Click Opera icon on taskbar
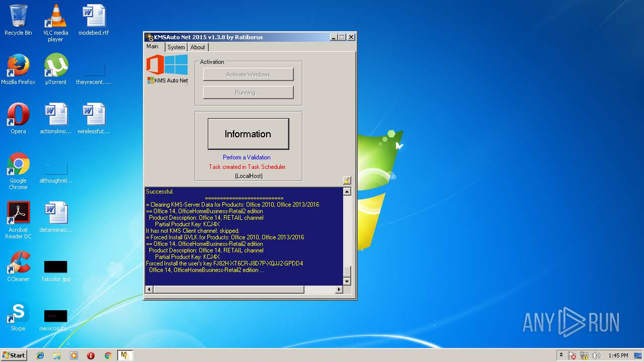Viewport: 644px width, 362px height. 91,355
